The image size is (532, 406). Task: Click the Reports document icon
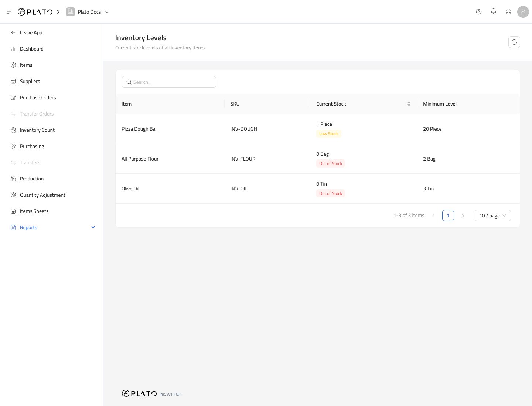[x=13, y=227]
